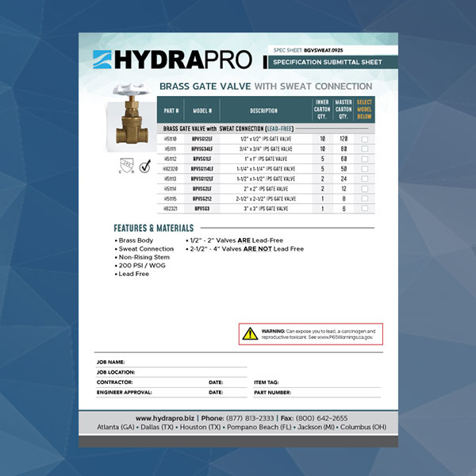This screenshot has height=476, width=476.
Task: Click master carton quantity 24
Action: pos(344,178)
